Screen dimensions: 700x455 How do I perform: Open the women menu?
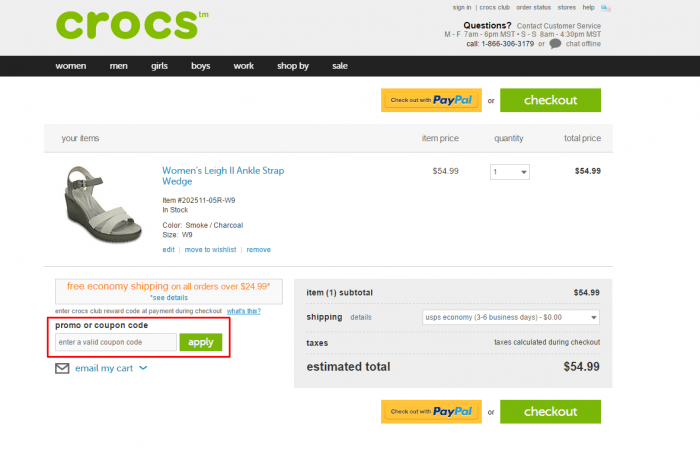pos(71,66)
